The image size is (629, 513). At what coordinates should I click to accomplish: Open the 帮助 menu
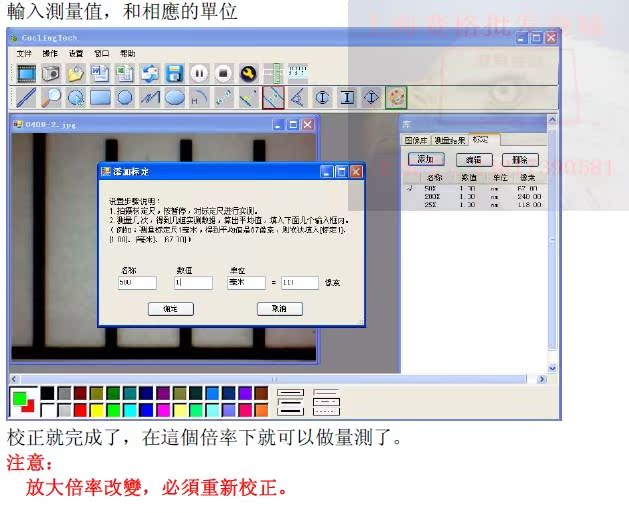coord(128,53)
